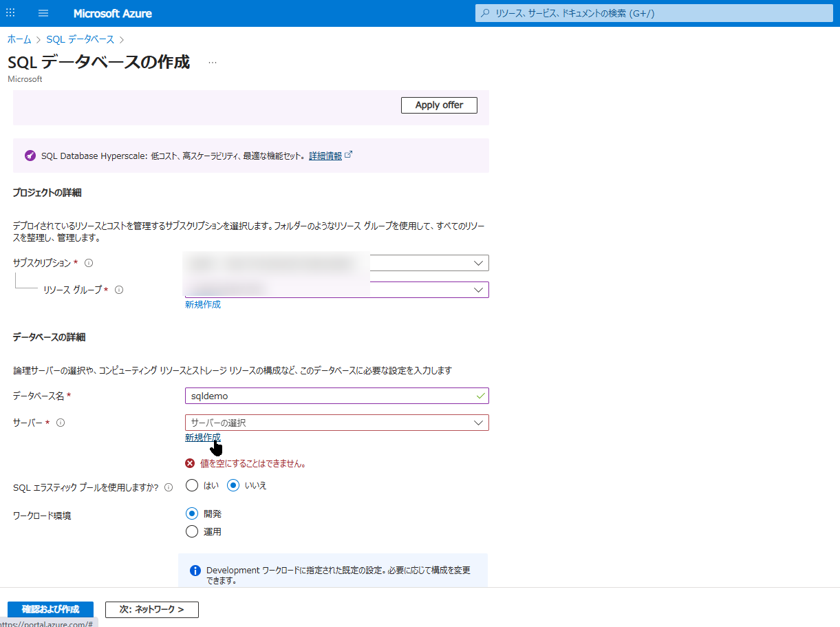The image size is (840, 627).
Task: Select 'はい' for SQL elastic pool
Action: click(x=192, y=485)
